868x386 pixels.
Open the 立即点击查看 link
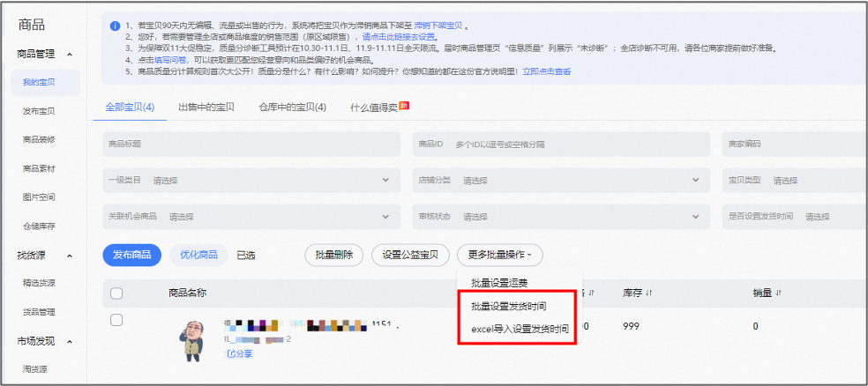pos(547,71)
